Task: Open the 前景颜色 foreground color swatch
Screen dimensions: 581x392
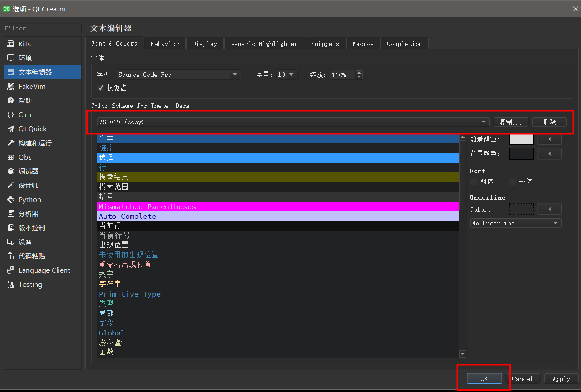Action: [521, 139]
